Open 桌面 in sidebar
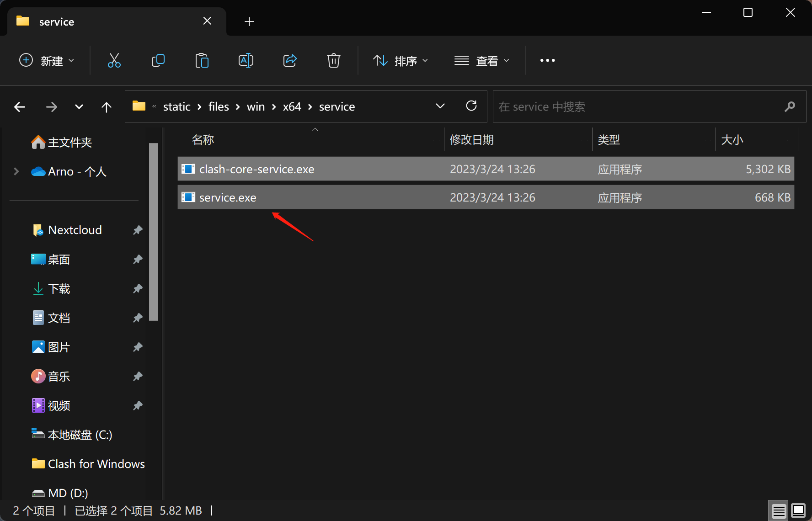This screenshot has height=521, width=812. (50, 259)
